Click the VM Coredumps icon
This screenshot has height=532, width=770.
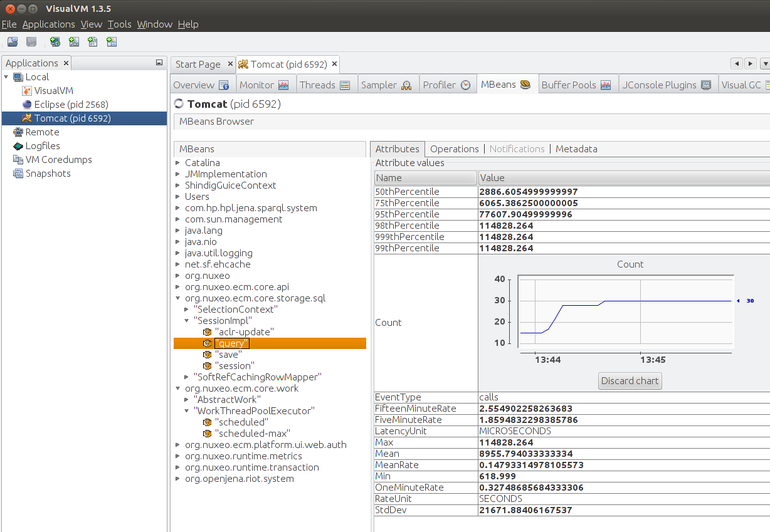(18, 160)
